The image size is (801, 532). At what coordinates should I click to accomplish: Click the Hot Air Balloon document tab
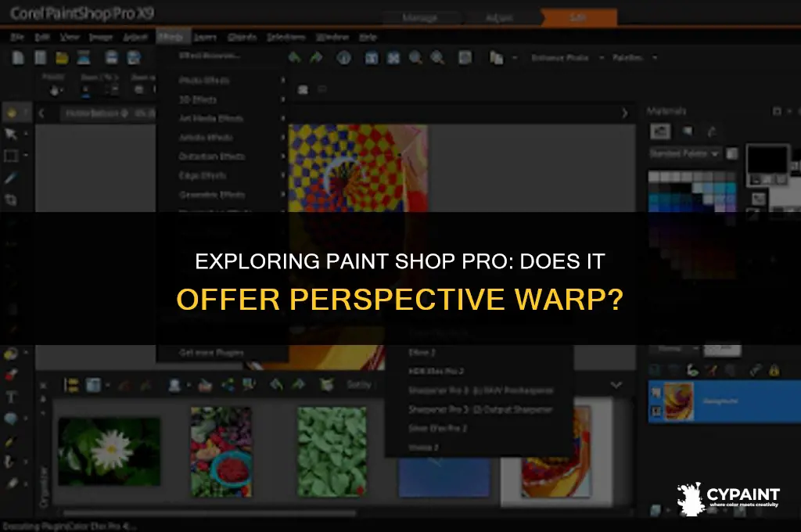tap(106, 113)
